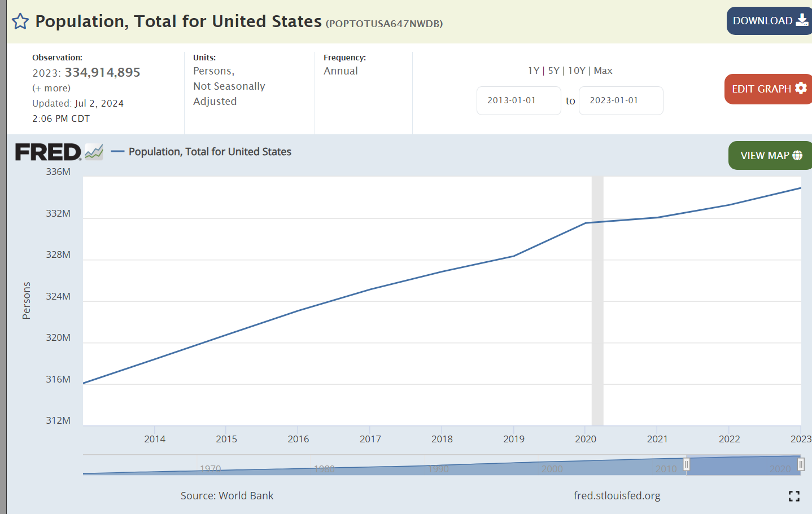Click the end date field 2023-01-01
The height and width of the screenshot is (514, 812).
[621, 100]
